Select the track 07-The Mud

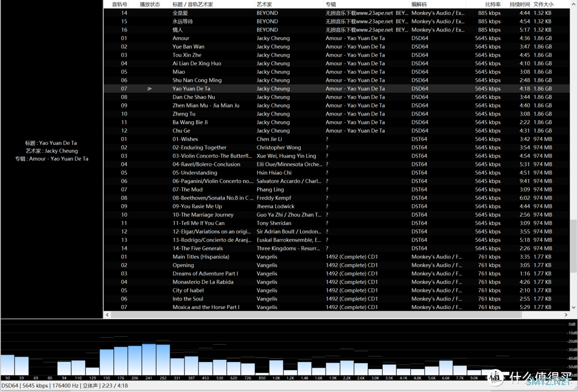point(187,190)
